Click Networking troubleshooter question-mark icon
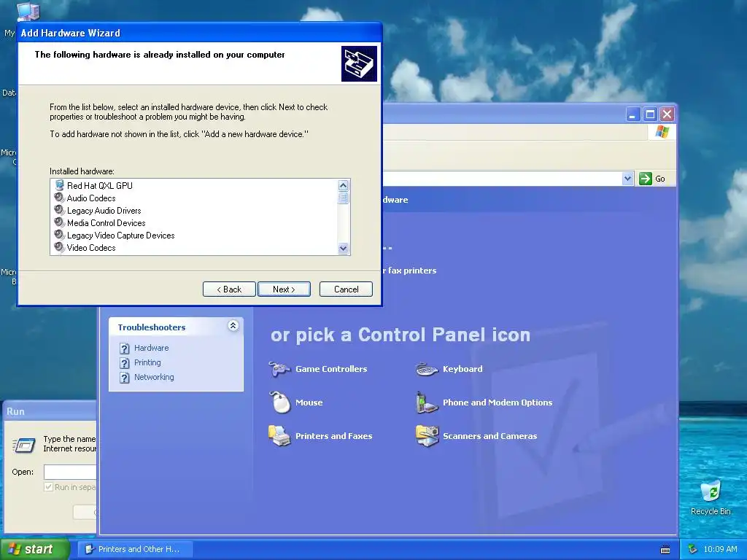Viewport: 747px width, 560px height. (124, 378)
